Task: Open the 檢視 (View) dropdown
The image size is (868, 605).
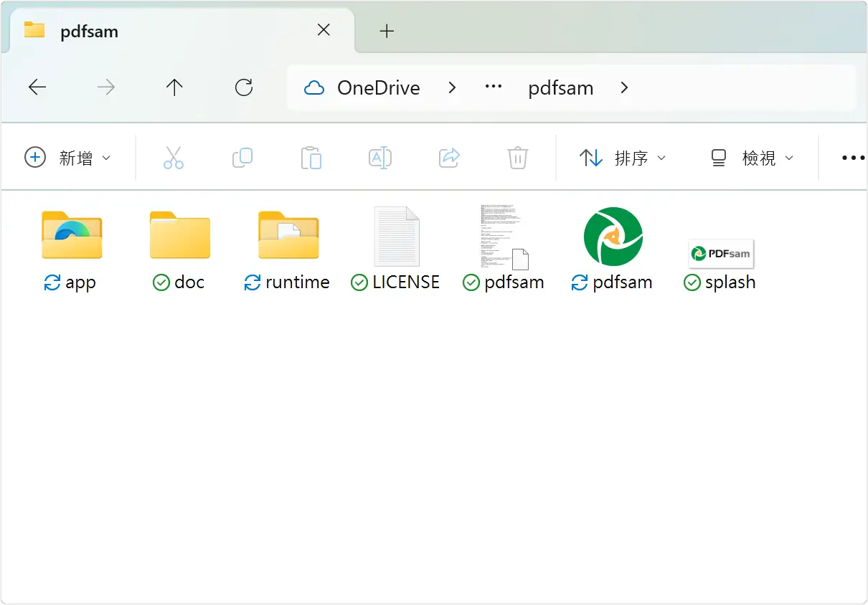Action: (752, 158)
